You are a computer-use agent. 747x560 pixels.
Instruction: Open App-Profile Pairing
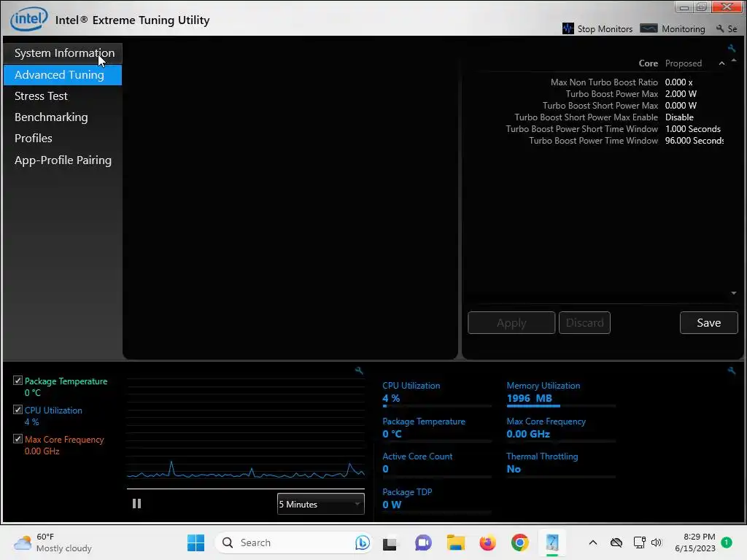[63, 160]
